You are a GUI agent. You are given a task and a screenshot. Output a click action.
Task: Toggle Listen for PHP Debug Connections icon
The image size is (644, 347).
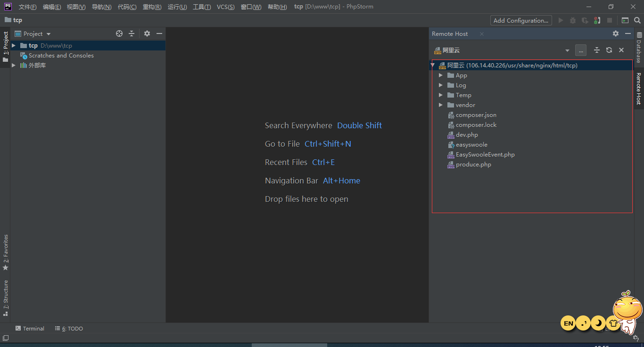(597, 20)
